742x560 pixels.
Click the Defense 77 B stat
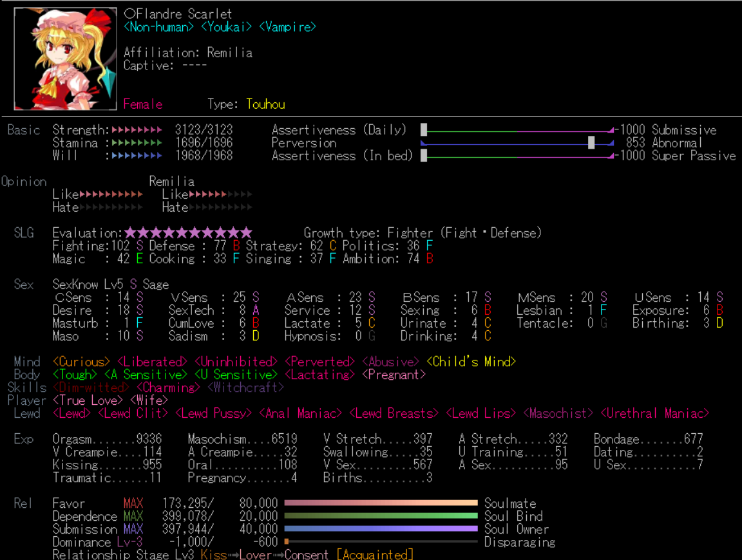tap(195, 246)
